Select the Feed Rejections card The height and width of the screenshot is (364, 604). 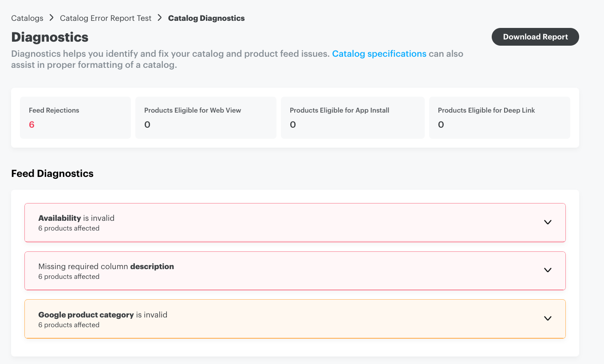coord(75,117)
